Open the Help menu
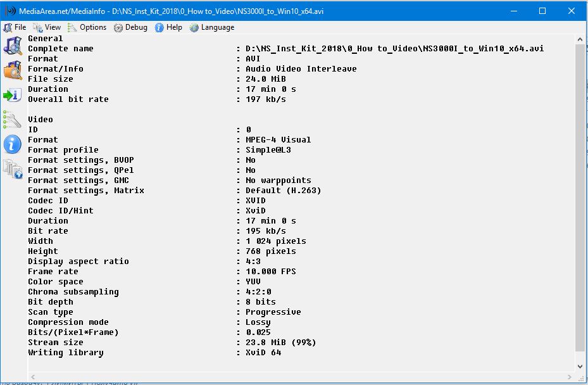 click(x=169, y=27)
